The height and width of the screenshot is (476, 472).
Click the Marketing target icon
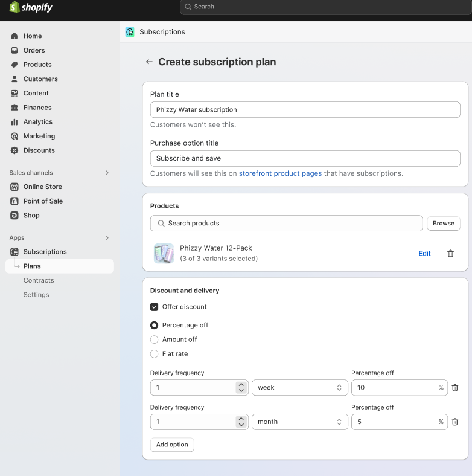pos(14,136)
